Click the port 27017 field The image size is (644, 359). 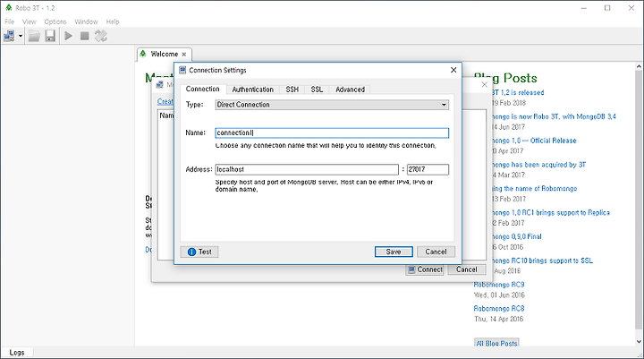[428, 169]
